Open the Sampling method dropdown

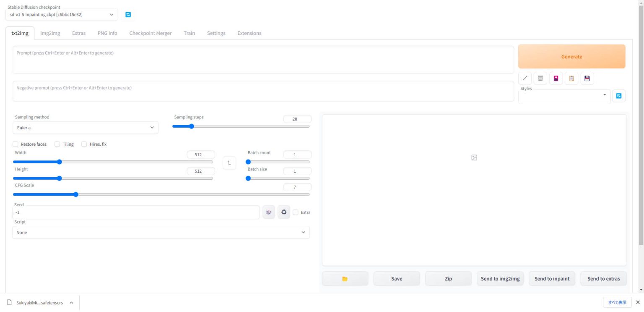[86, 127]
